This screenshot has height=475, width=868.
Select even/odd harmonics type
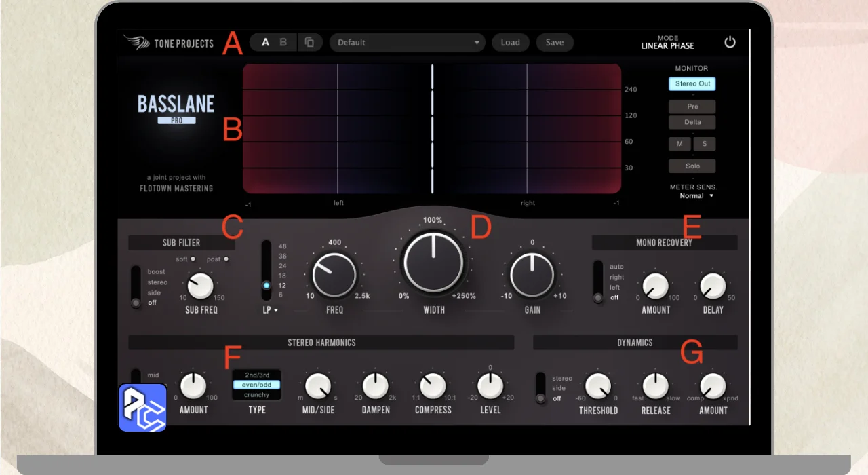point(257,385)
